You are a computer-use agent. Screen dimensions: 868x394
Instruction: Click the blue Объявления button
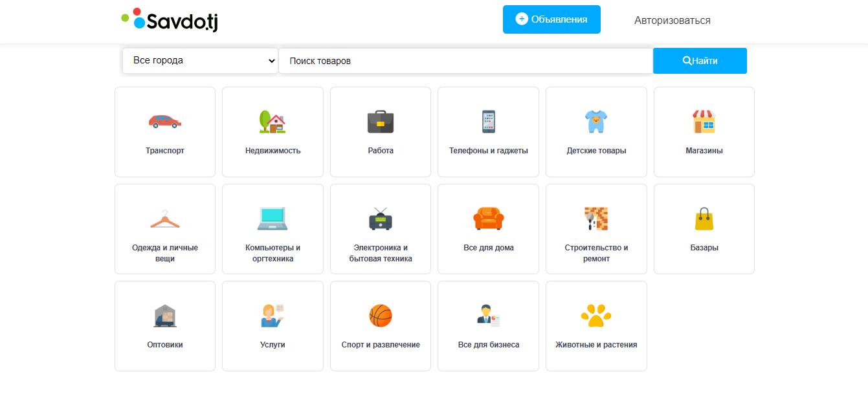point(551,19)
